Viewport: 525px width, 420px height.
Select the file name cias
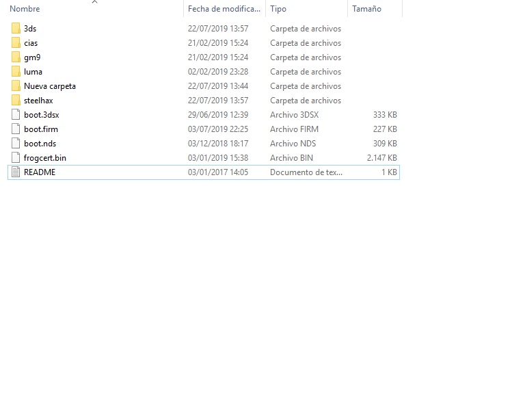click(x=31, y=43)
